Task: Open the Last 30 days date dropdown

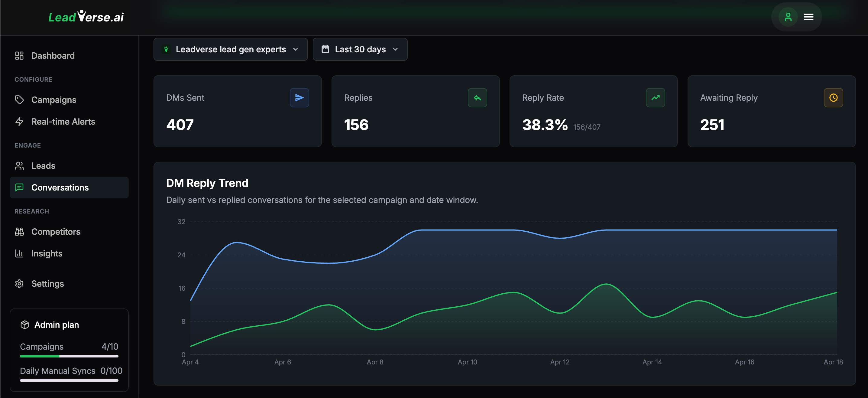Action: 360,49
